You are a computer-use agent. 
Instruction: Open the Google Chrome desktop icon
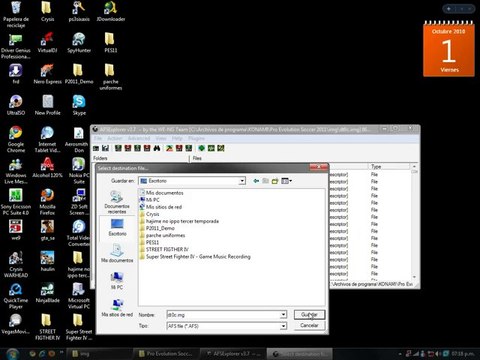coord(16,139)
